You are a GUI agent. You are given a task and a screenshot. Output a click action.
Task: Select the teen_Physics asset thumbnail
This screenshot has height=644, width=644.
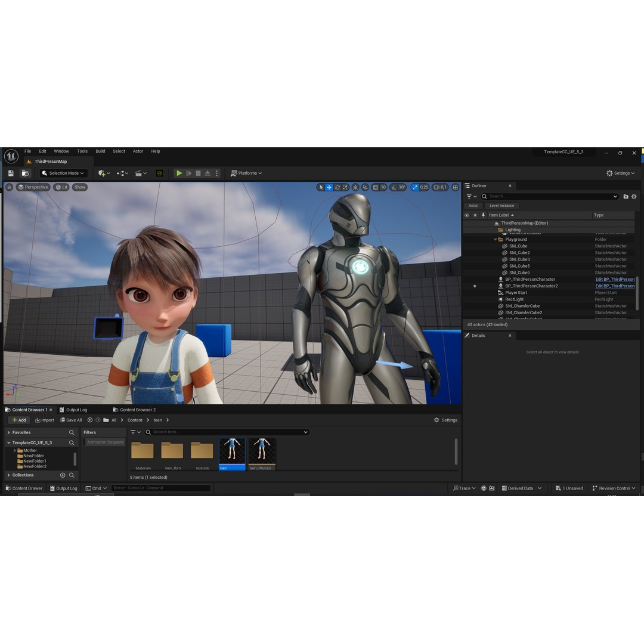[262, 454]
